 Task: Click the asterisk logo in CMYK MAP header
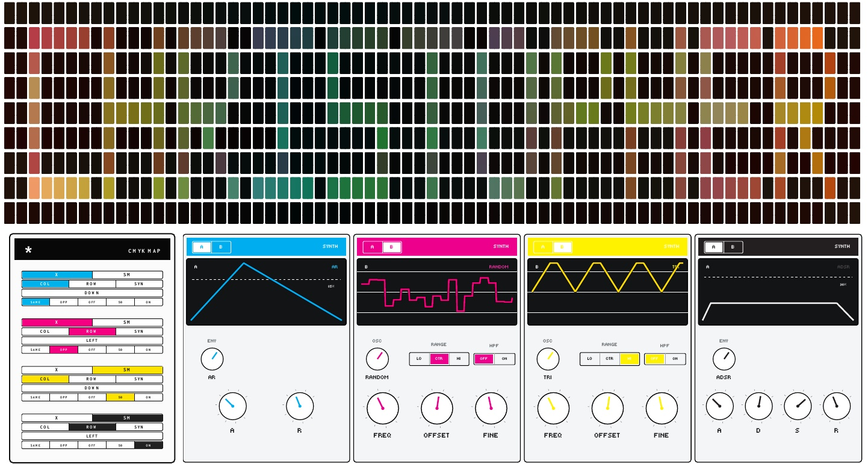point(28,250)
